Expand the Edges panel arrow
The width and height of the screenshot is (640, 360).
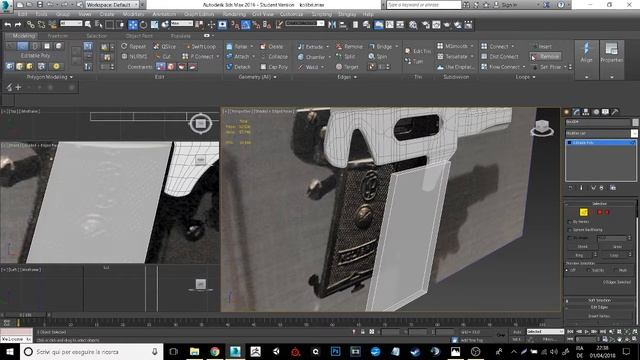356,77
